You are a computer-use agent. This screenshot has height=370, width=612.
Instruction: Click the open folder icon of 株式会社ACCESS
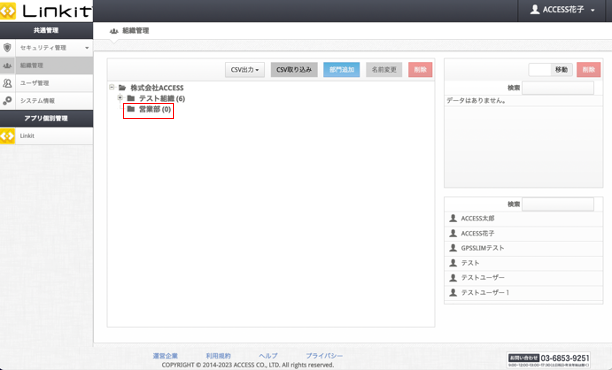click(123, 88)
